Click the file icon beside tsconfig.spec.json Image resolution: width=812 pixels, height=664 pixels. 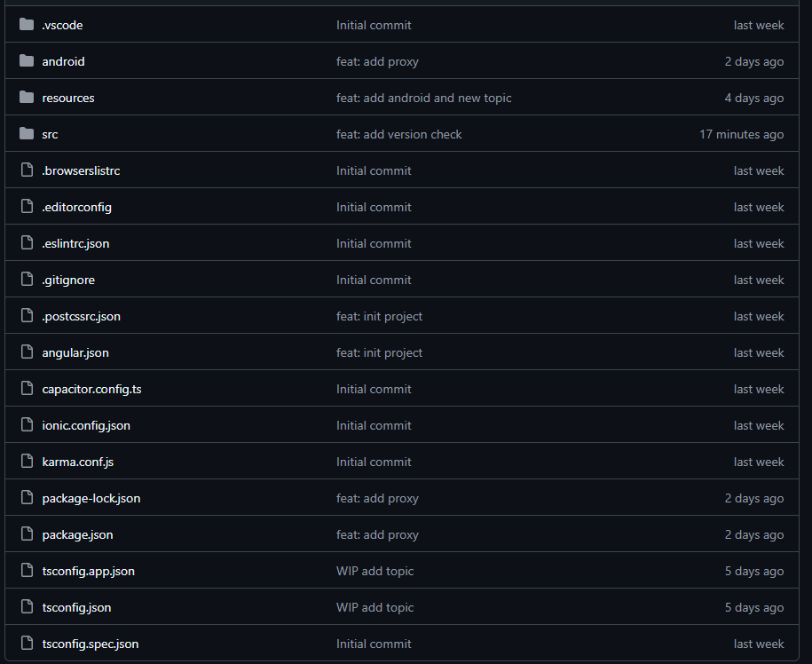click(27, 643)
